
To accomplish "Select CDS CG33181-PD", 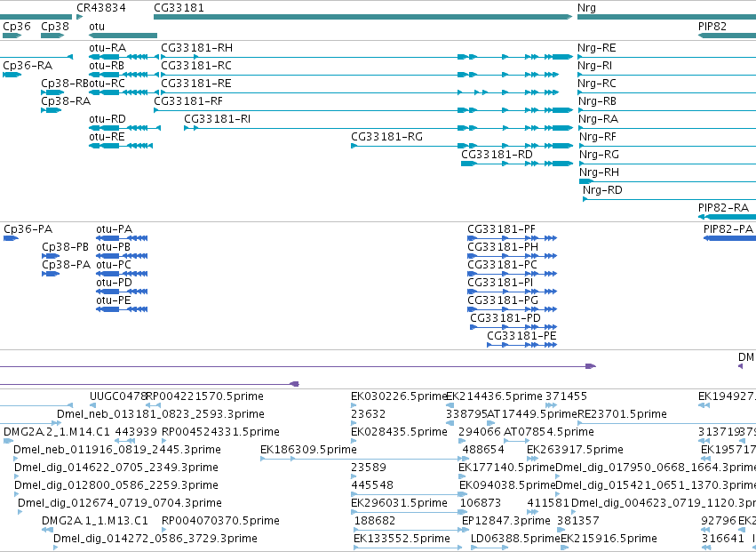I will coord(514,327).
